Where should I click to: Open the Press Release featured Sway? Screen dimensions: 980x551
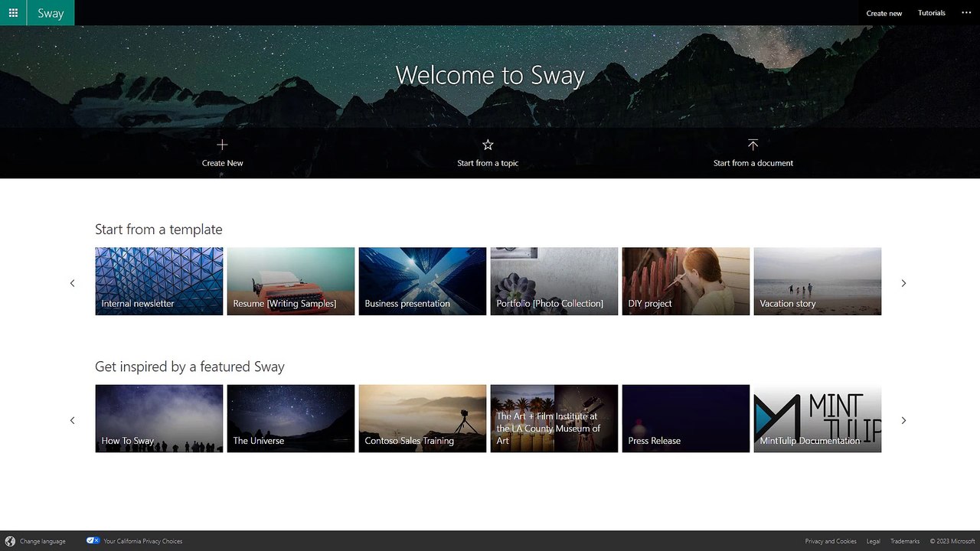(686, 419)
